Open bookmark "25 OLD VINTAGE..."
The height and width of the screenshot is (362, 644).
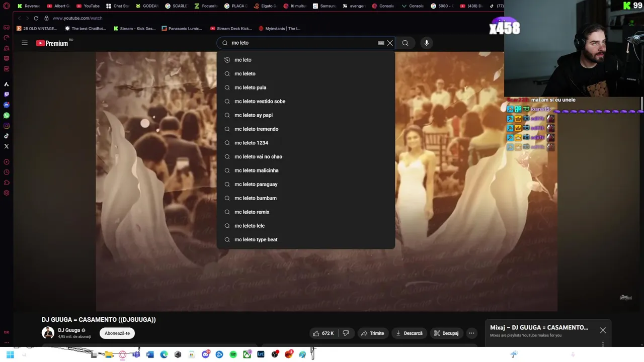pyautogui.click(x=37, y=29)
